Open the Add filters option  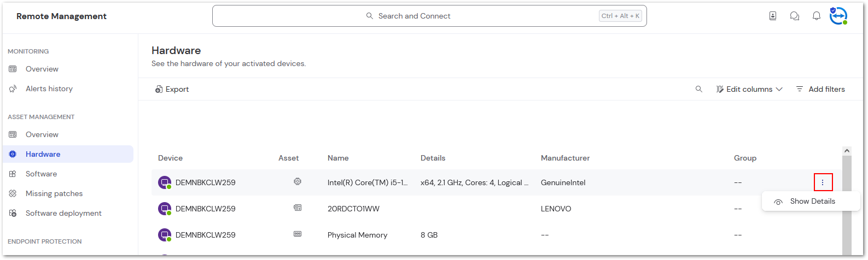click(820, 89)
